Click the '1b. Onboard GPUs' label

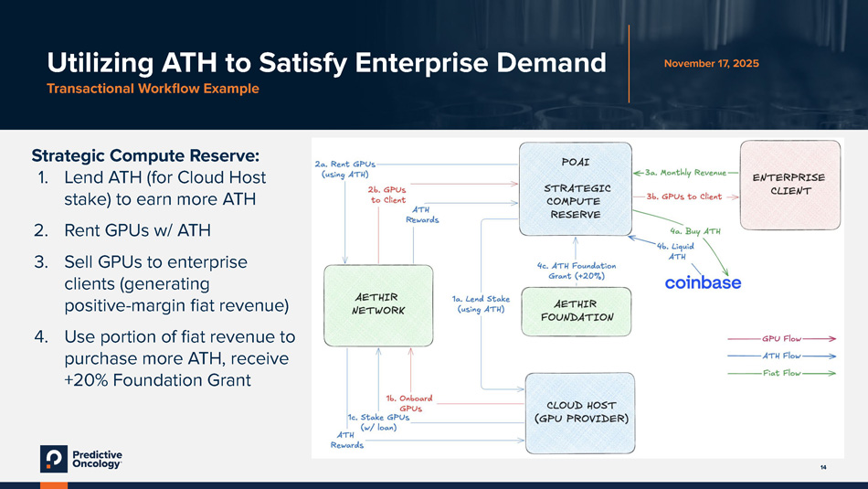pyautogui.click(x=408, y=403)
